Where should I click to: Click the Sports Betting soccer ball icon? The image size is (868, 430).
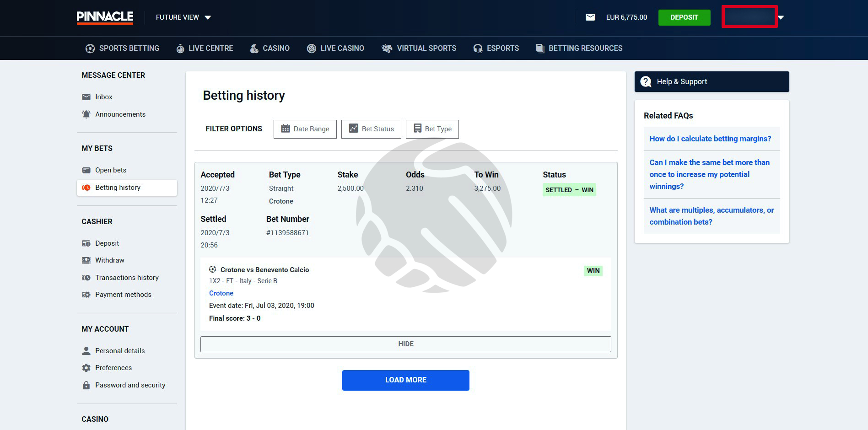90,48
